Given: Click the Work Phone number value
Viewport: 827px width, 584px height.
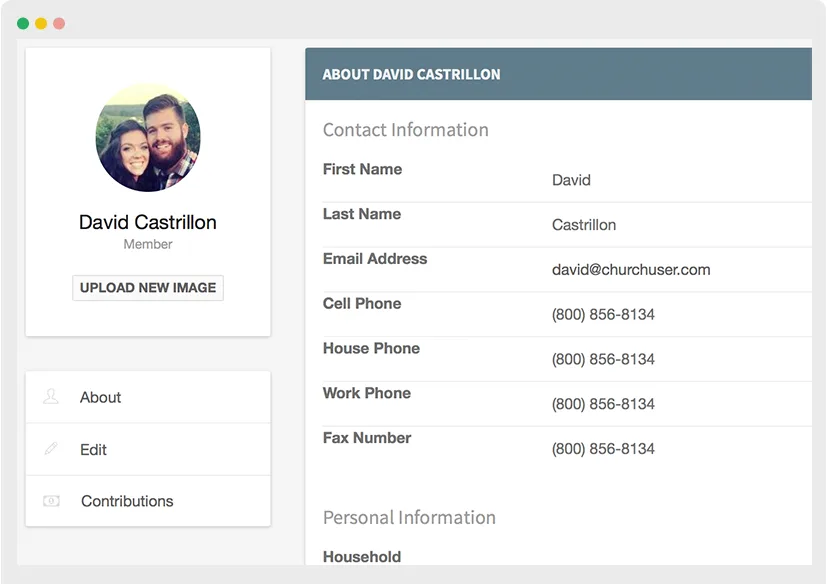Looking at the screenshot, I should click(x=603, y=404).
